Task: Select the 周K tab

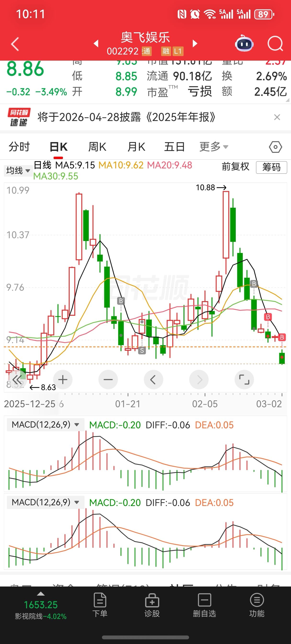Action: [97, 147]
